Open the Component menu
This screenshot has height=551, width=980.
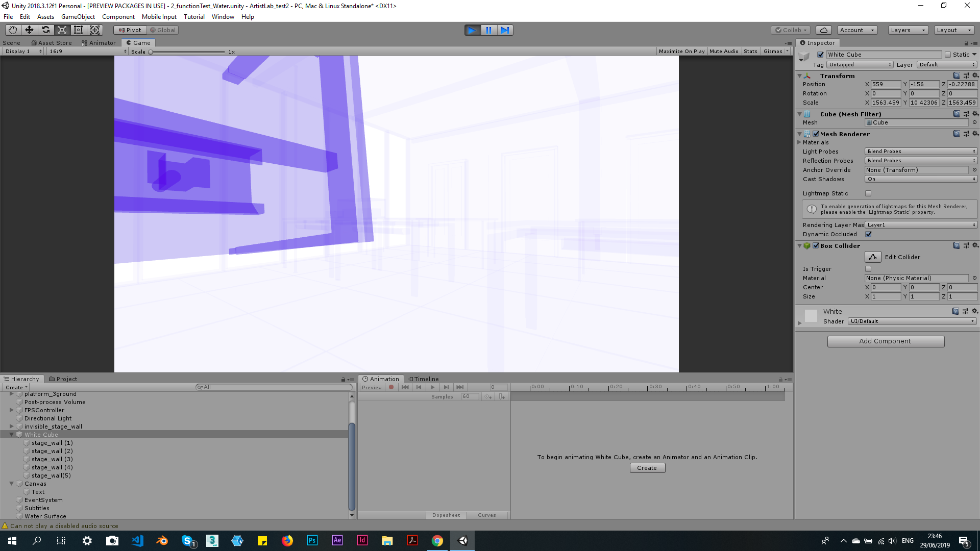[x=118, y=17]
